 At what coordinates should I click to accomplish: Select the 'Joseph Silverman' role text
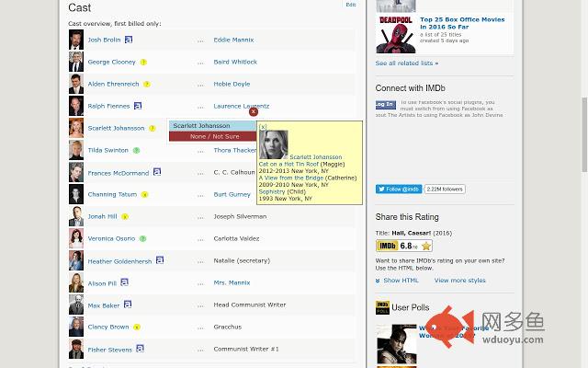tap(240, 217)
